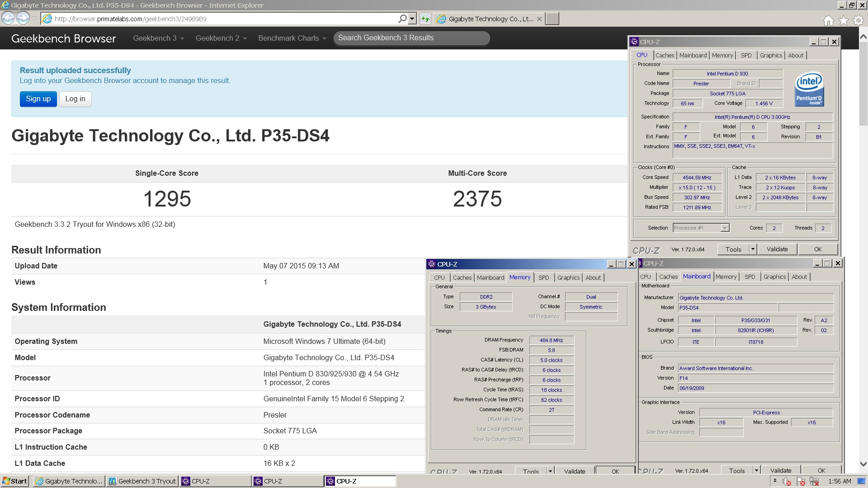The height and width of the screenshot is (488, 868).
Task: Click the browser scrollbar up arrow
Action: 863,38
